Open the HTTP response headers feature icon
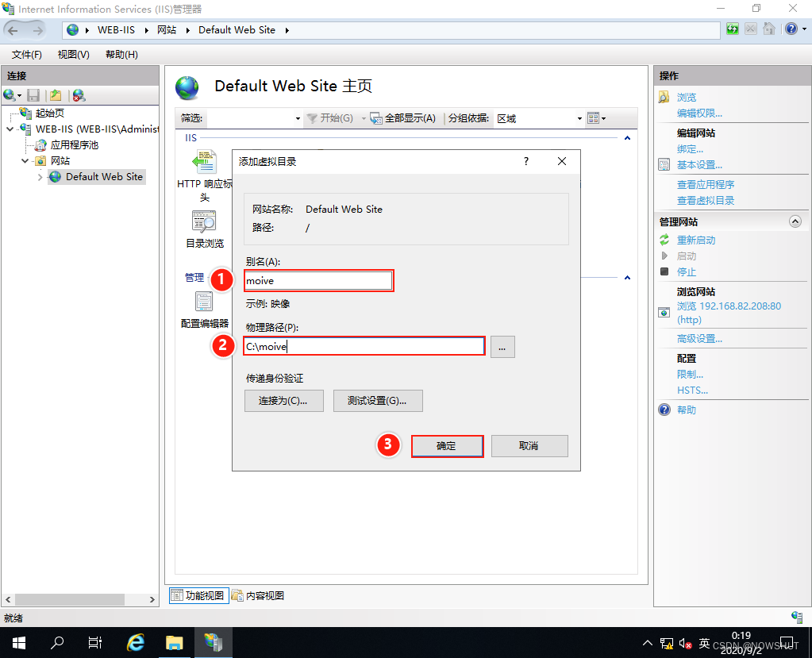The image size is (812, 658). tap(205, 162)
